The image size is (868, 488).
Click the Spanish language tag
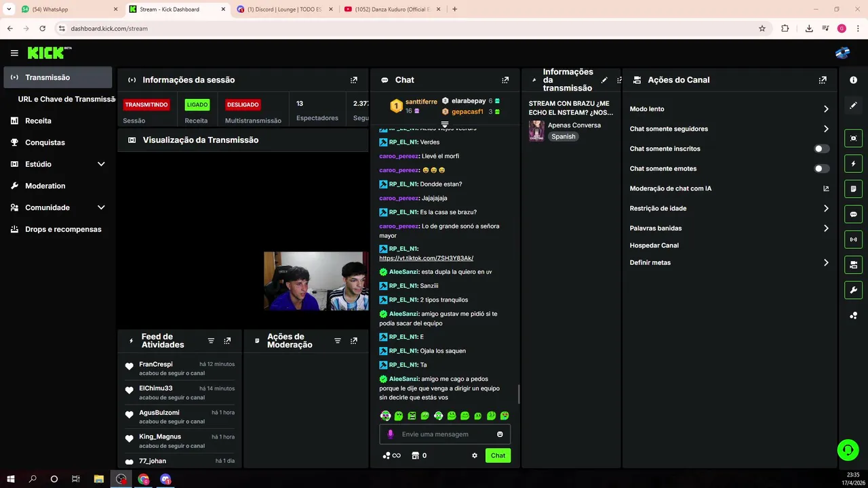tap(563, 136)
